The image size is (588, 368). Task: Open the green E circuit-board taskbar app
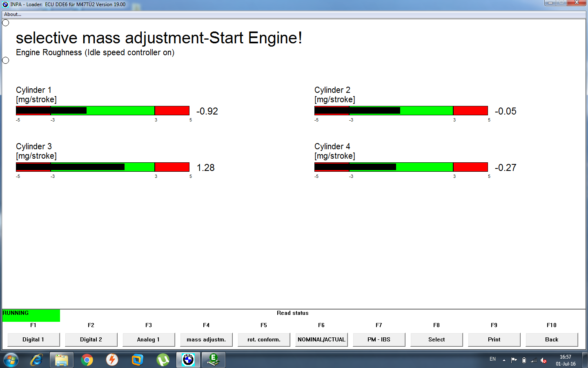pos(213,360)
